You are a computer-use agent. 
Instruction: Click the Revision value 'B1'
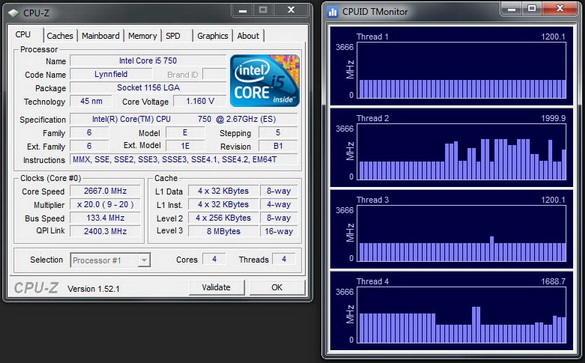coord(278,146)
